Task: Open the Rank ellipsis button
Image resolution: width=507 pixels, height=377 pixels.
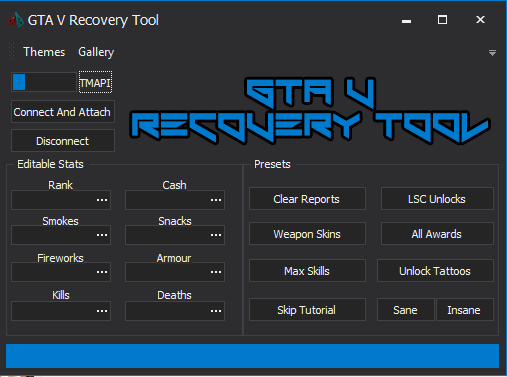Action: (x=102, y=200)
